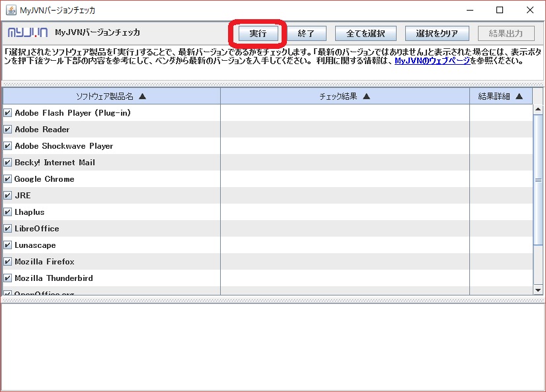The height and width of the screenshot is (392, 546).
Task: Sort by 結果詳細 column arrow
Action: 519,97
